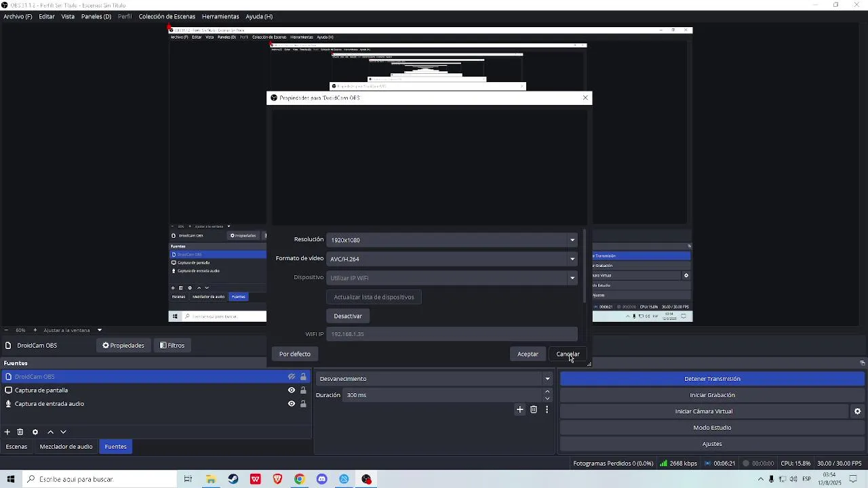
Task: Click Aceptar in the properties dialog
Action: tap(528, 354)
